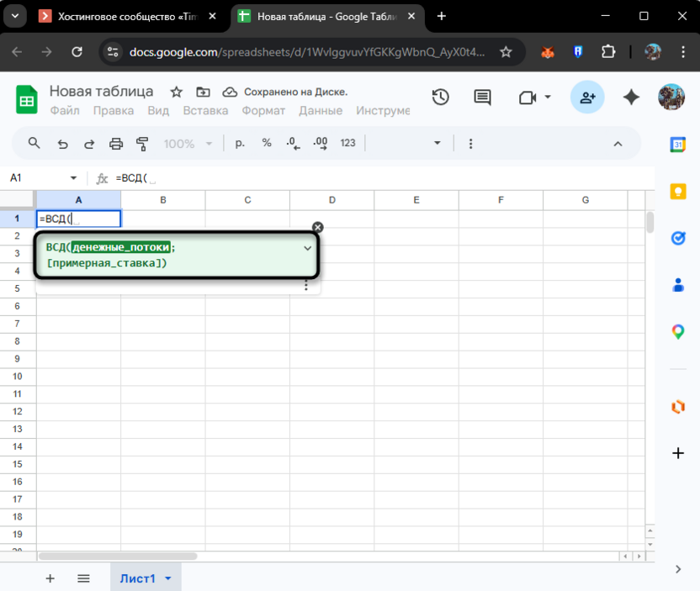700x591 pixels.
Task: Rename the document title Новая таблица
Action: click(x=101, y=92)
